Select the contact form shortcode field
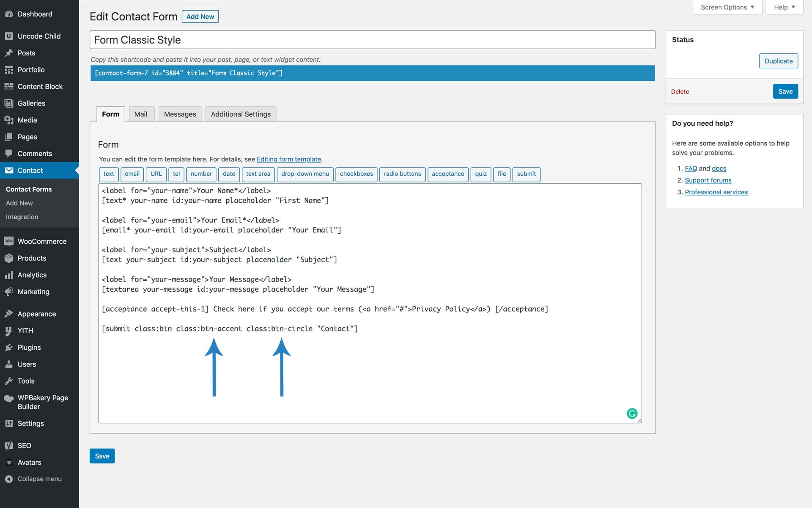Image resolution: width=812 pixels, height=508 pixels. click(372, 73)
